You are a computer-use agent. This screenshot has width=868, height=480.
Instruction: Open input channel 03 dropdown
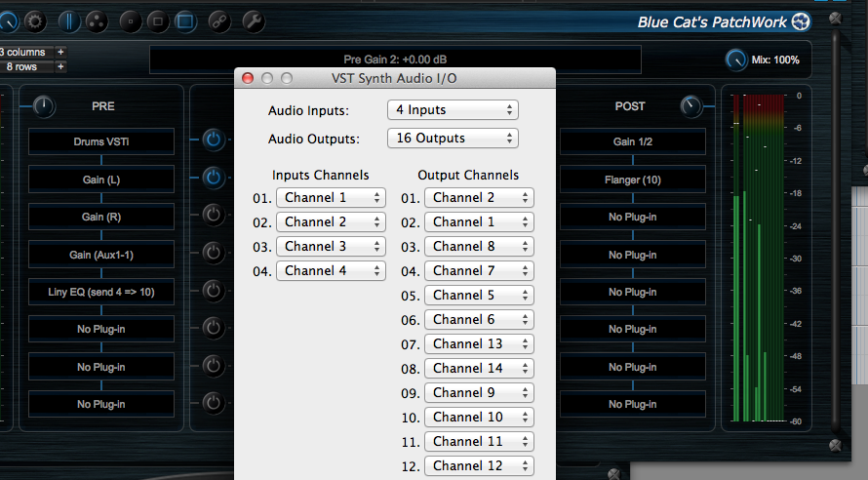tap(331, 247)
